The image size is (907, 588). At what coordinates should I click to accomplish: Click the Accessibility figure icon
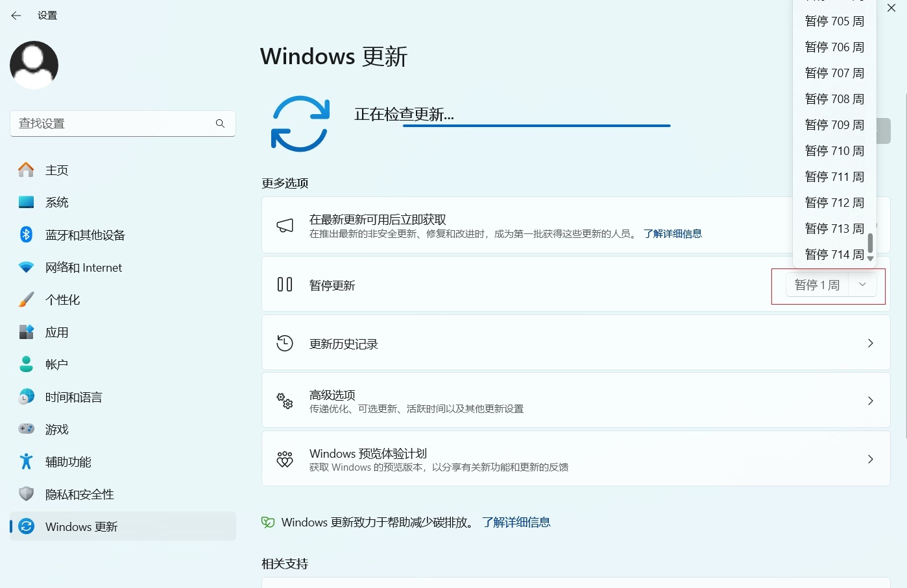point(26,462)
